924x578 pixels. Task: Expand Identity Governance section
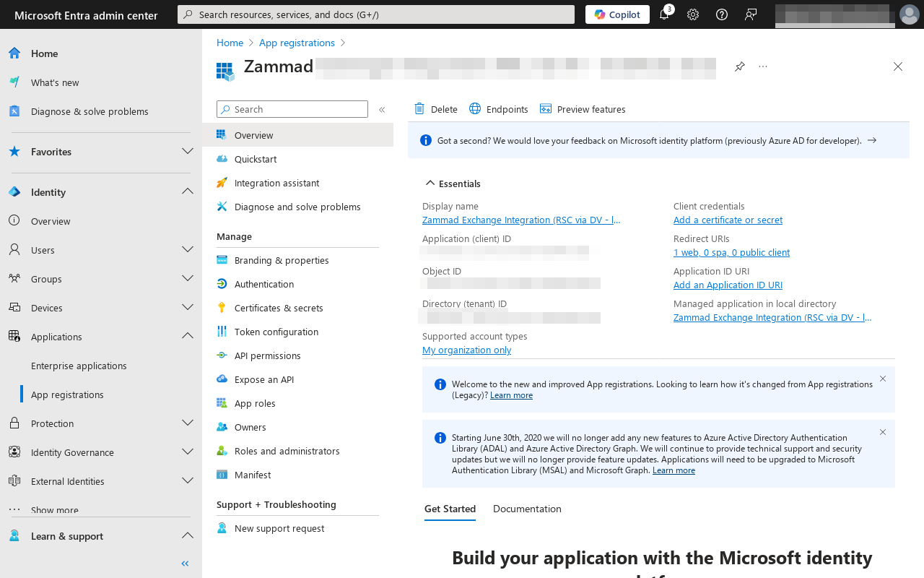188,452
